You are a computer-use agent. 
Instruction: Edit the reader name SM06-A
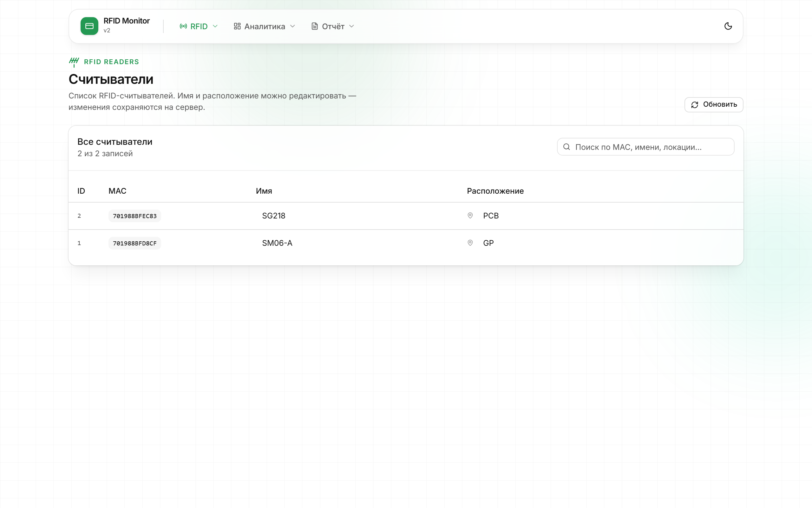pos(277,243)
